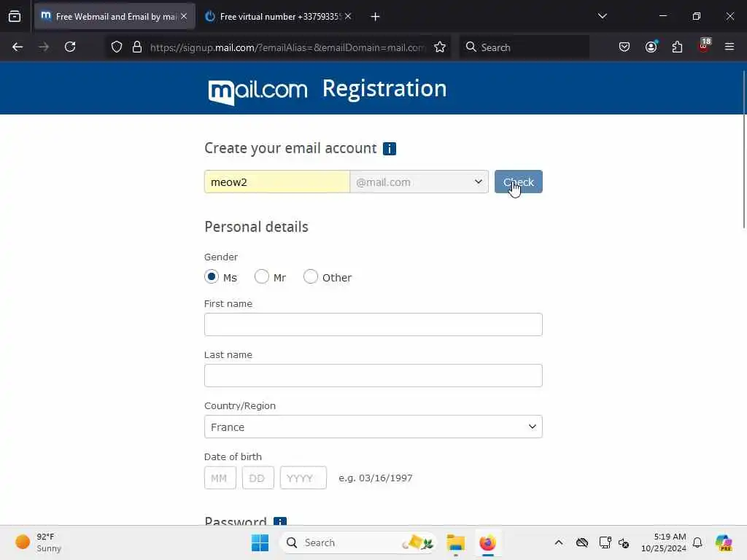Open extension icon with 18 badge
The image size is (747, 560).
point(704,46)
